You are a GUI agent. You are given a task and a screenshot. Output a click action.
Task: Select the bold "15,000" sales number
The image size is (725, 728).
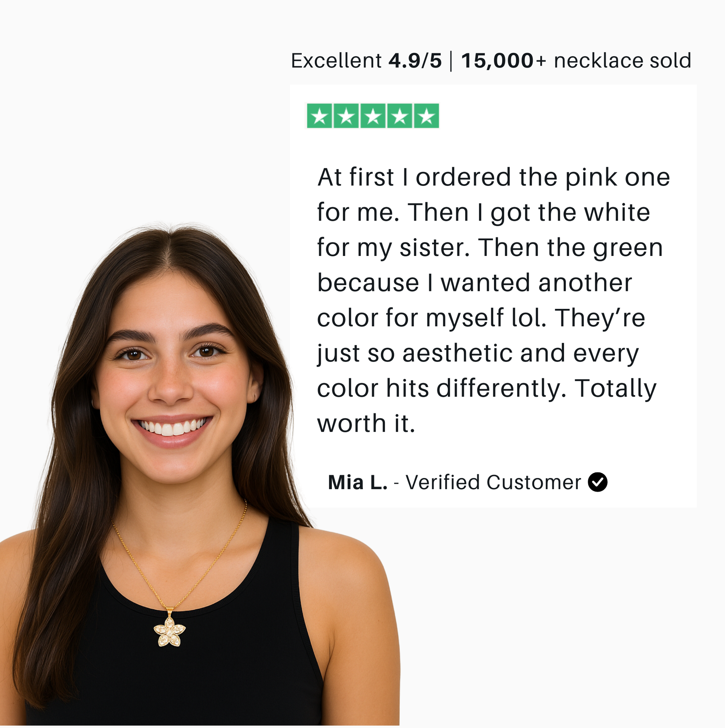(x=497, y=61)
